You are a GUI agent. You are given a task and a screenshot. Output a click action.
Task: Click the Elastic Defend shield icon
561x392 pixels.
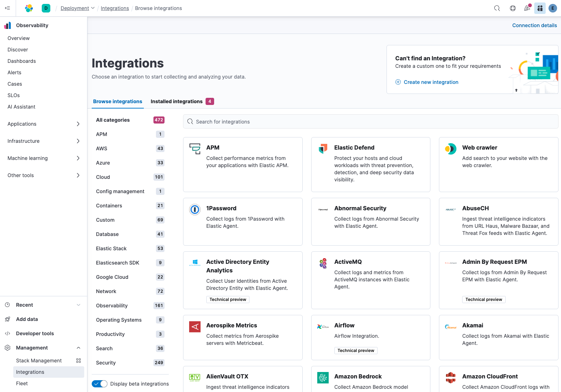tap(323, 149)
